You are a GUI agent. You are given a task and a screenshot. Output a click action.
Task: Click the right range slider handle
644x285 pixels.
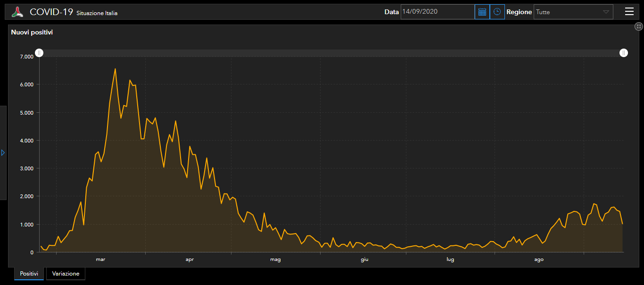click(x=624, y=53)
